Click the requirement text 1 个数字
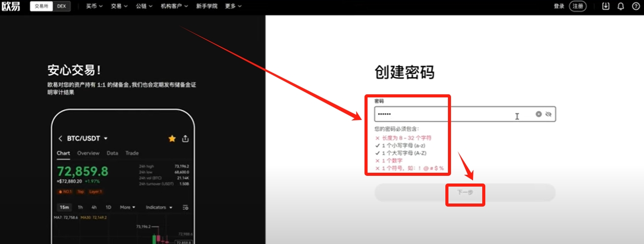Screen dimensions: 644x244 coord(391,160)
